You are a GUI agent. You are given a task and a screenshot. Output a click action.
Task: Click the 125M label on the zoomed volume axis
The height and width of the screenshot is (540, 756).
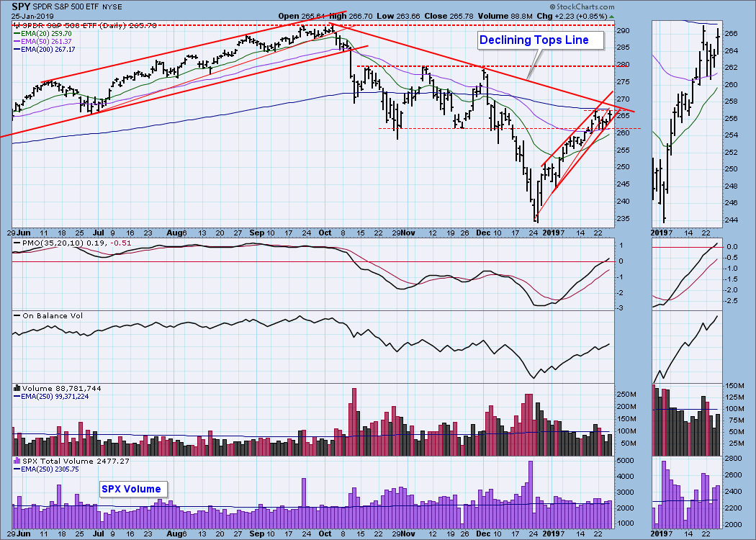tap(734, 397)
